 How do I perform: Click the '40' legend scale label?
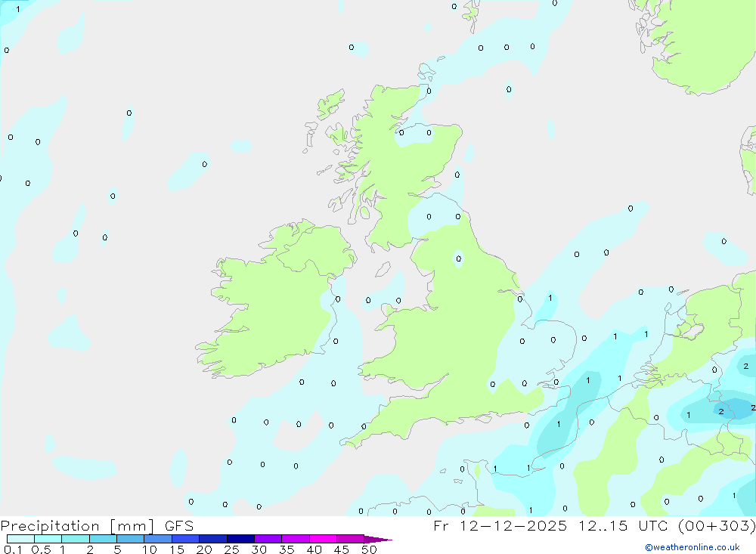click(314, 549)
